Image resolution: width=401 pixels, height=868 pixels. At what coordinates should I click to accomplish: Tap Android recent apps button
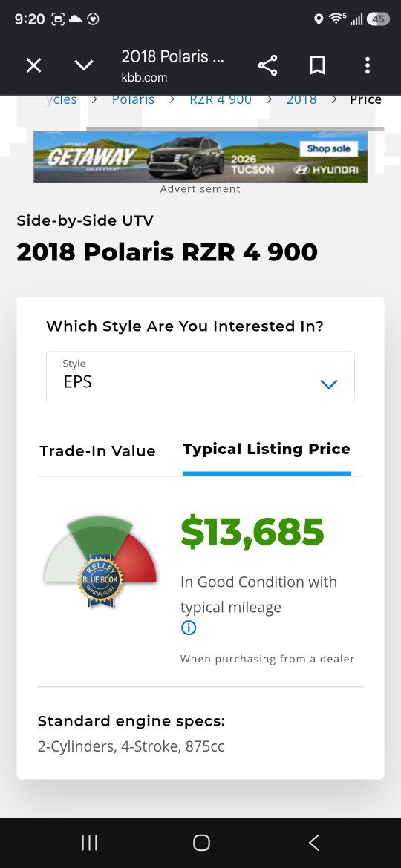pyautogui.click(x=89, y=843)
